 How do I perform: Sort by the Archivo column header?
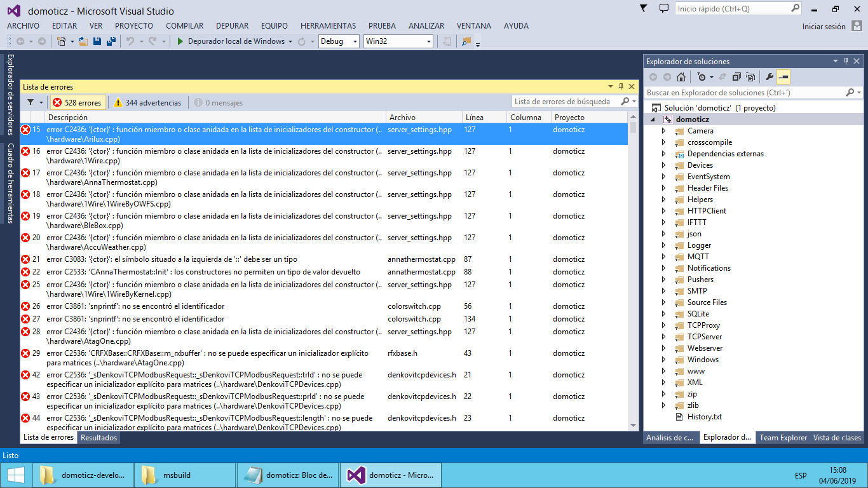tap(424, 118)
